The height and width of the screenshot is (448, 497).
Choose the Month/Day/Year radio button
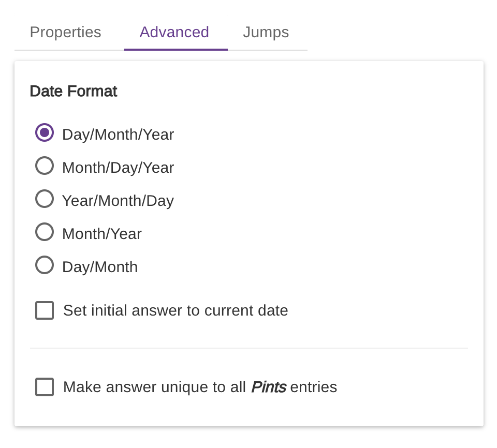pos(45,166)
